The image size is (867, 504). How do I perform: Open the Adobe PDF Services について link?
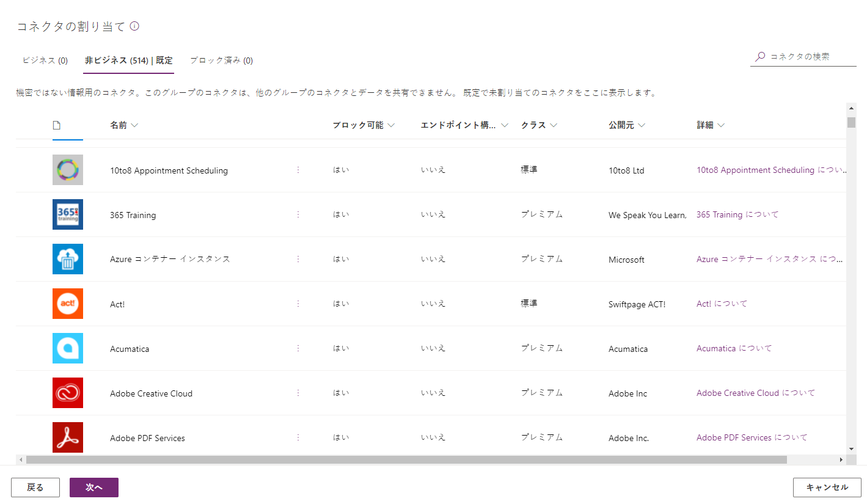tap(752, 437)
